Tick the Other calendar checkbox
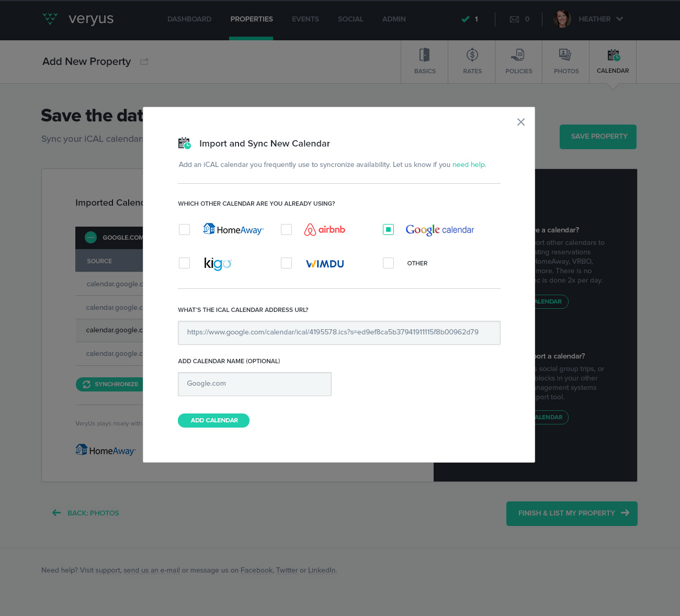This screenshot has height=616, width=680. [x=388, y=263]
